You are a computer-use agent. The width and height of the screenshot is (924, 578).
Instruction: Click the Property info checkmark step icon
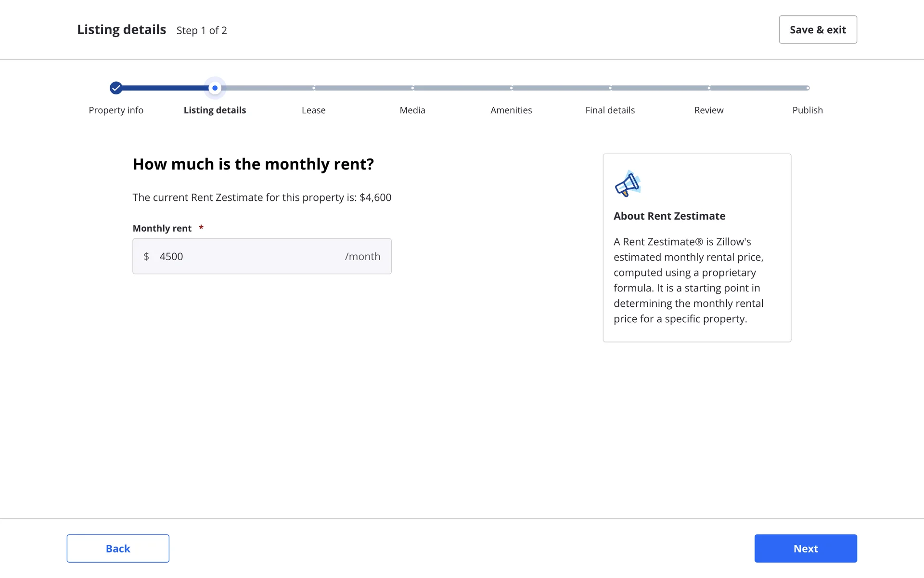point(115,88)
